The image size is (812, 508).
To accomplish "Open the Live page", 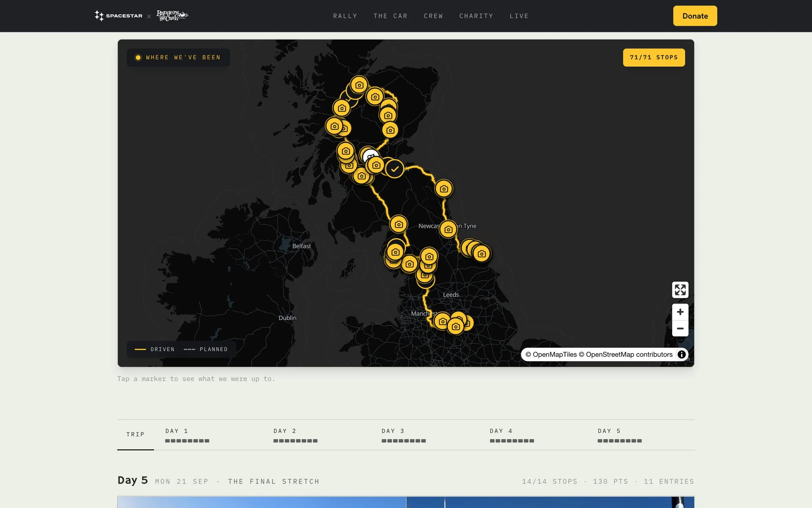I will pos(519,16).
